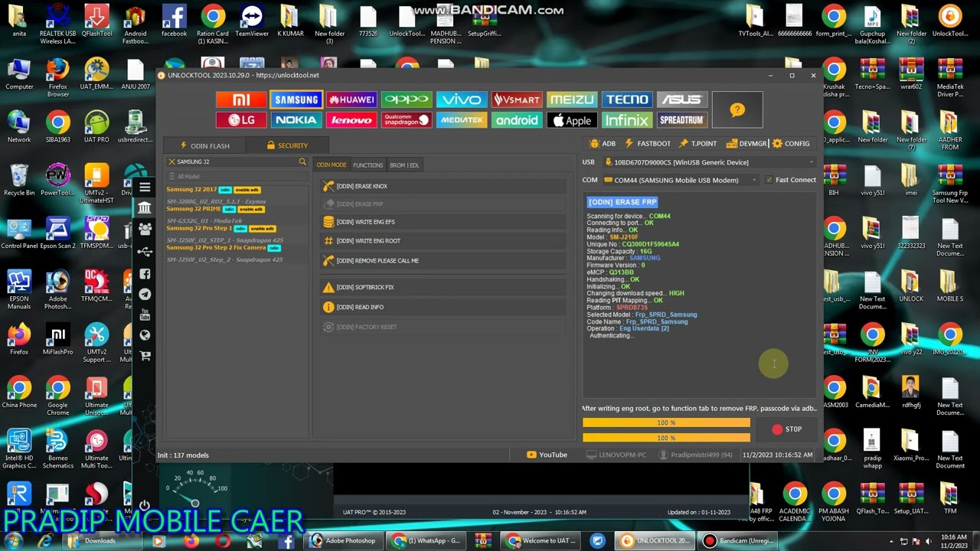Run [ODIN] ERASE KNOX
The width and height of the screenshot is (980, 551).
(x=444, y=187)
